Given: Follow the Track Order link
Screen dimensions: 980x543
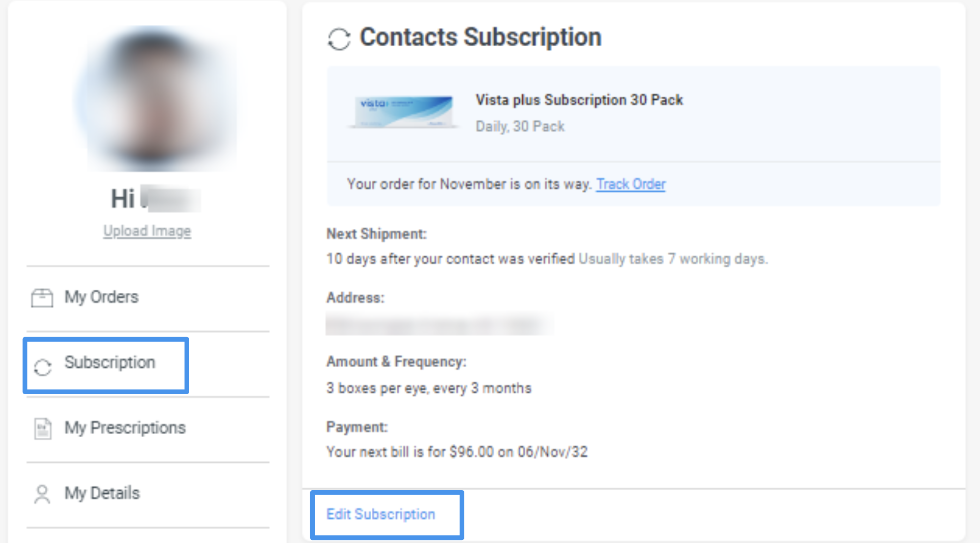Looking at the screenshot, I should 631,184.
